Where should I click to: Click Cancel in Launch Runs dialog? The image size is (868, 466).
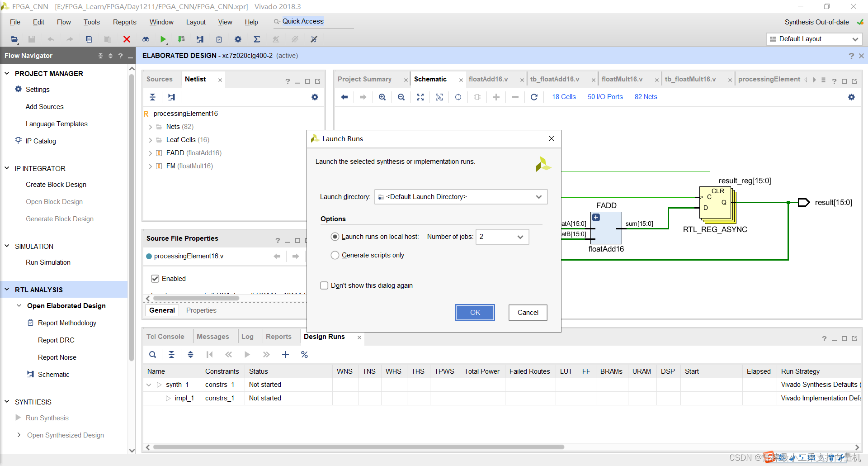528,313
